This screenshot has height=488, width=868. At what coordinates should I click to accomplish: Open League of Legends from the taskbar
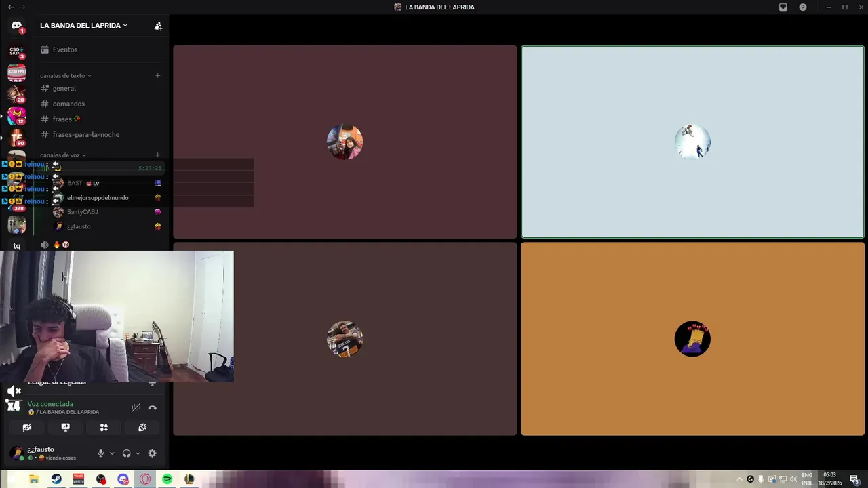(189, 479)
